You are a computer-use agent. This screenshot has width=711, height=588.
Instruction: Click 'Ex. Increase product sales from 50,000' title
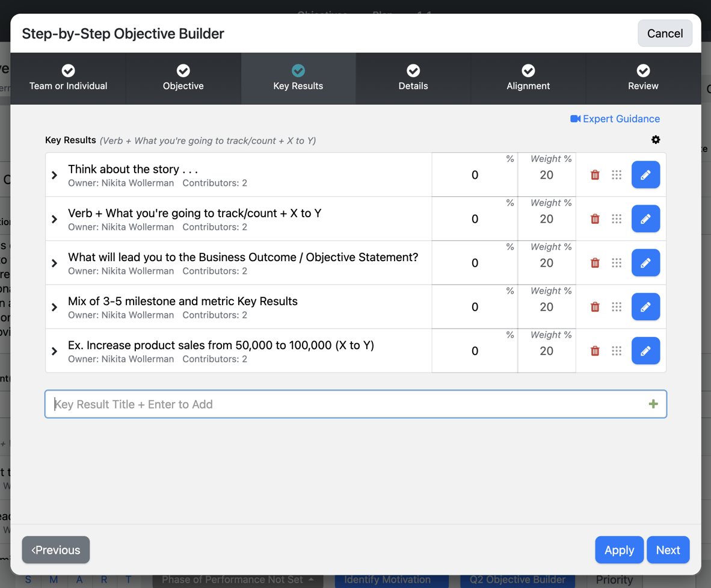pyautogui.click(x=221, y=345)
